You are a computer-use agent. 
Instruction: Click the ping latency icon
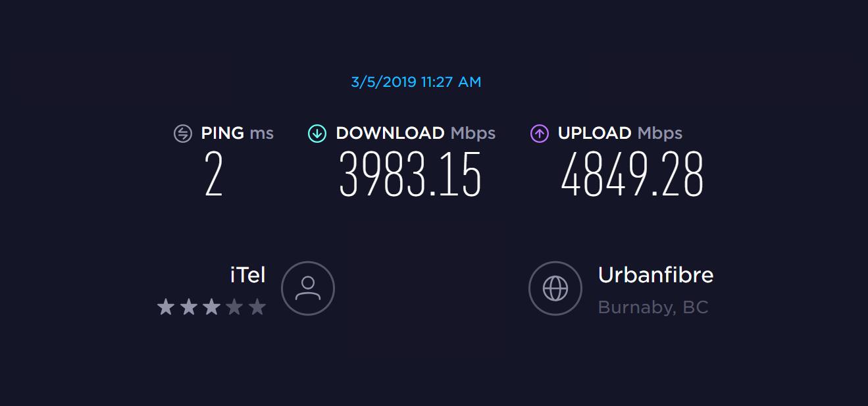click(x=182, y=134)
